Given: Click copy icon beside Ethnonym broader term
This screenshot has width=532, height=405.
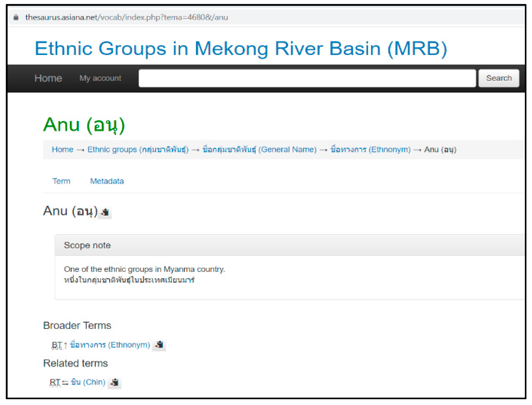Looking at the screenshot, I should click(159, 345).
